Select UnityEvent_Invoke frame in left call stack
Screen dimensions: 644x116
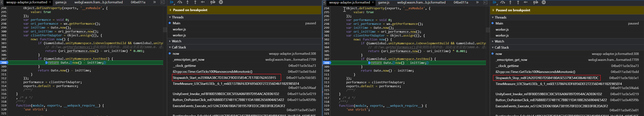pos(244,94)
